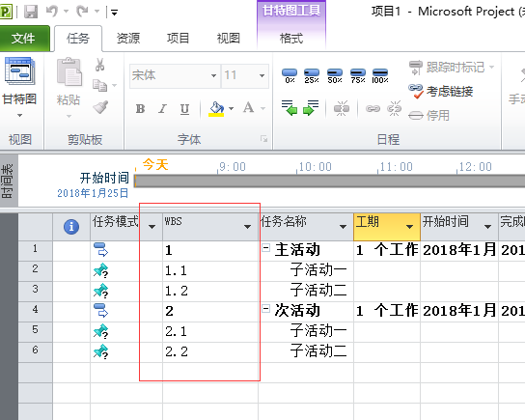Click the Unlink tasks broken chain icon
The height and width of the screenshot is (420, 525).
tap(394, 108)
